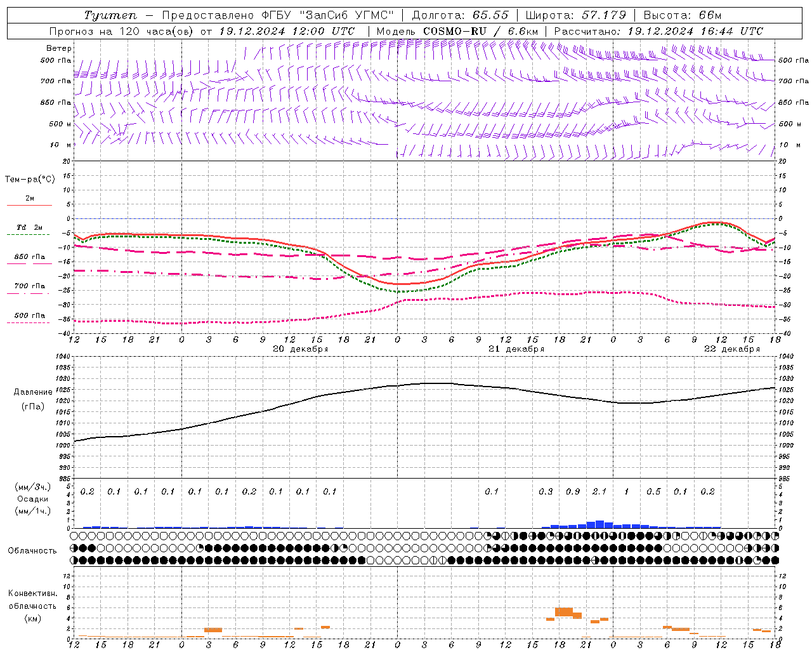Select the "Предоставлено ФГБУ ЗапСиб УГМС" provider text
Viewport: 812px width, 650px height.
[x=278, y=15]
